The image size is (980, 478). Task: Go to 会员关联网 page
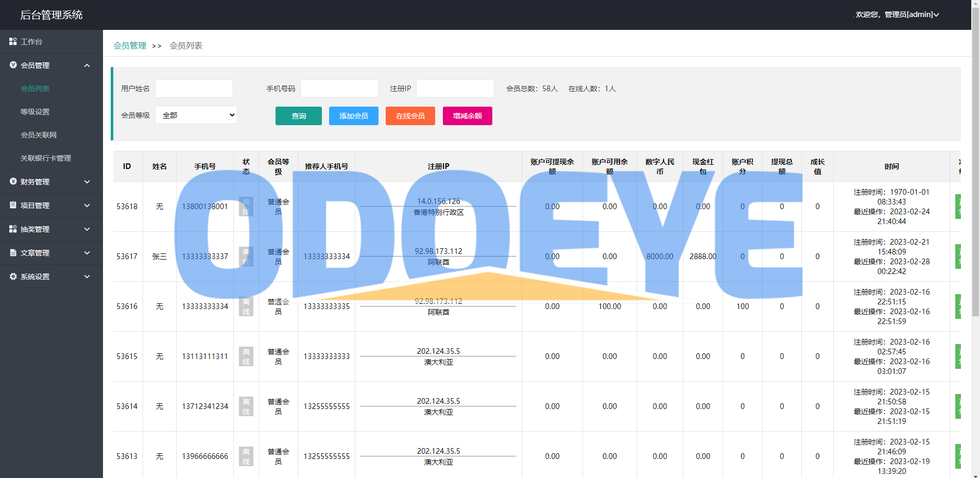click(x=39, y=135)
